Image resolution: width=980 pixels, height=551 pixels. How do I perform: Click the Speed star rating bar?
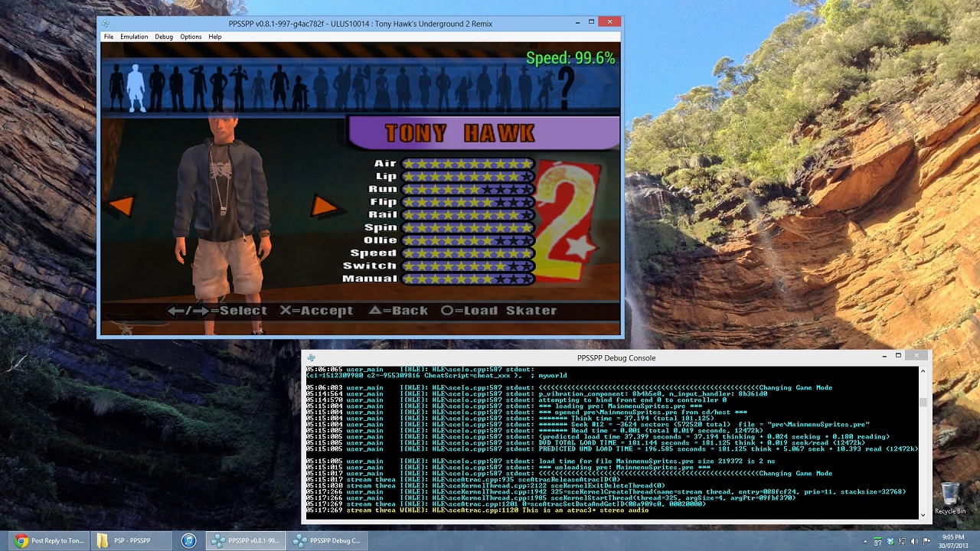point(467,253)
